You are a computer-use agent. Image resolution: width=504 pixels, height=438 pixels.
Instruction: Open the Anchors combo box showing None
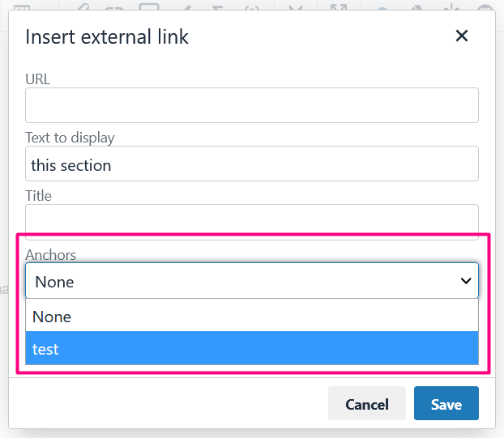click(x=252, y=281)
